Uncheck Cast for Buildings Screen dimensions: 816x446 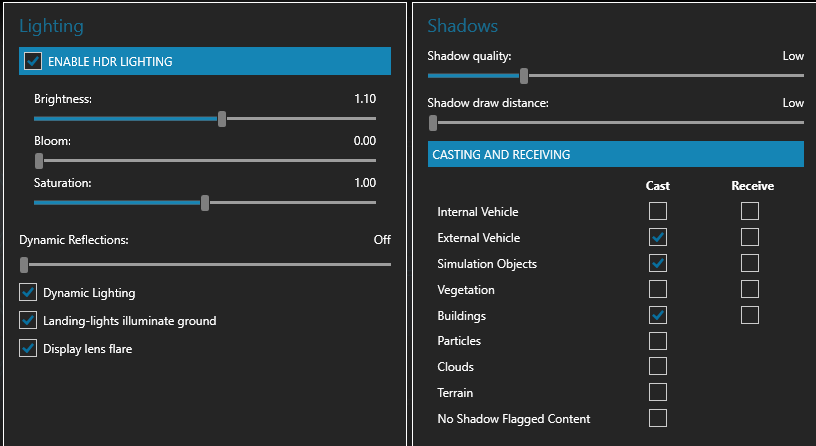658,315
